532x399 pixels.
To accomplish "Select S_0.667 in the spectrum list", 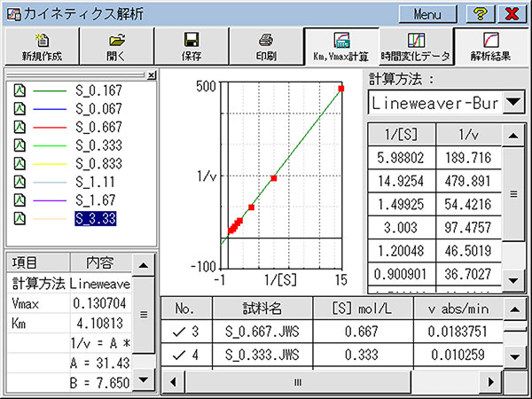I will 98,127.
